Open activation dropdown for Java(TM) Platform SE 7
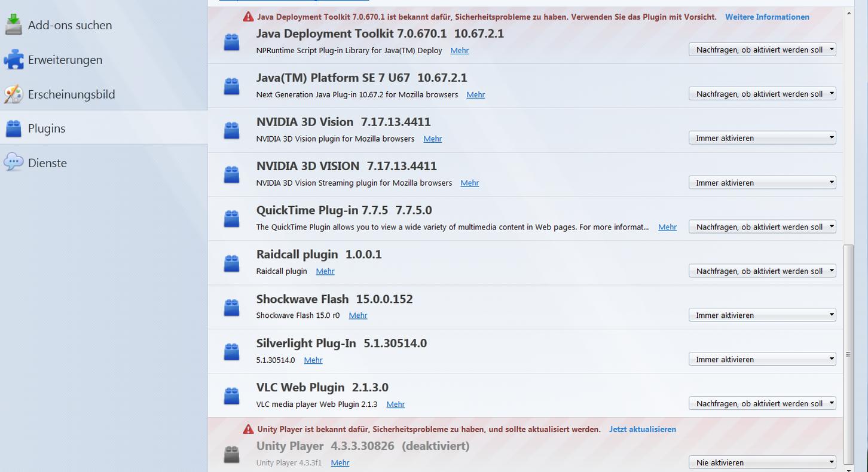The width and height of the screenshot is (868, 472). 762,94
